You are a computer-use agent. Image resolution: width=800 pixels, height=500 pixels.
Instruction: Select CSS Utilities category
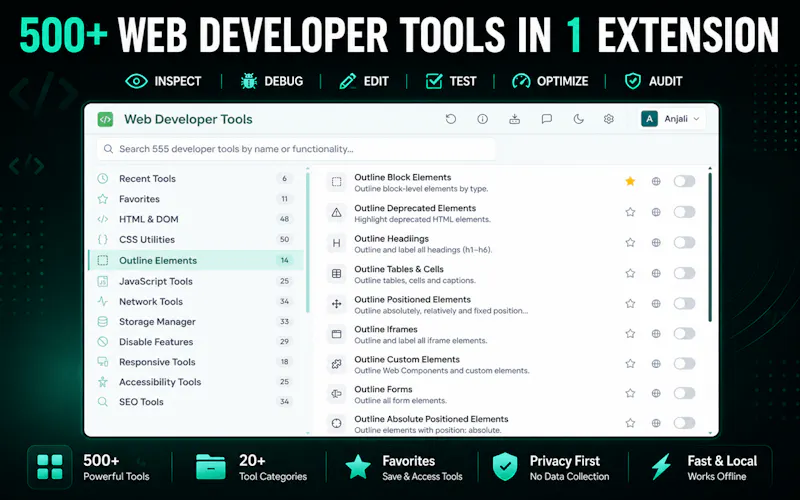coord(196,239)
